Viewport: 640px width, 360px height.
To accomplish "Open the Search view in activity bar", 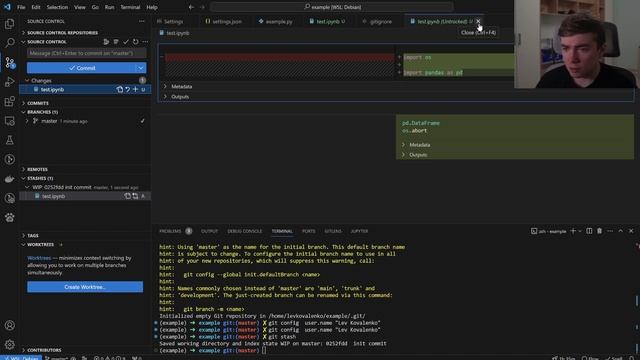I will (x=9, y=43).
